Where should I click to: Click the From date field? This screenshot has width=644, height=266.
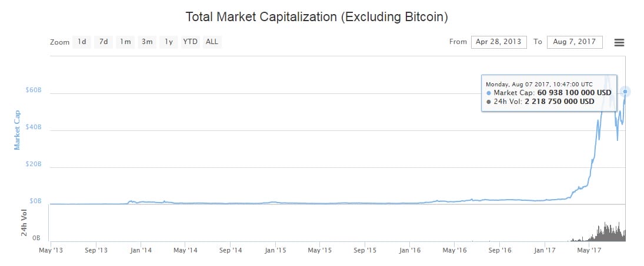pos(498,42)
